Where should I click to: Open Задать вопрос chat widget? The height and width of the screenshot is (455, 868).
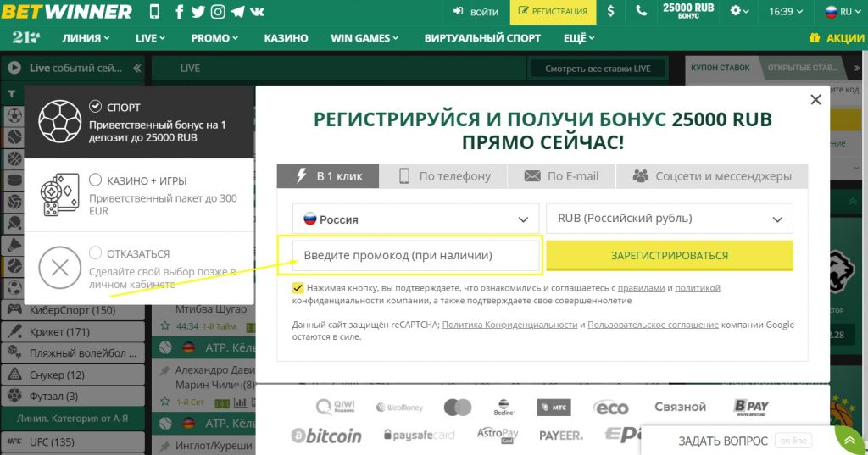738,441
